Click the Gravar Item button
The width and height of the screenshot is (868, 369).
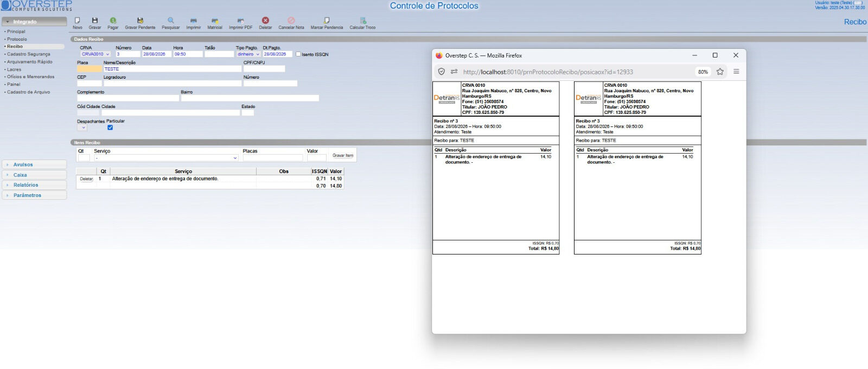point(343,156)
